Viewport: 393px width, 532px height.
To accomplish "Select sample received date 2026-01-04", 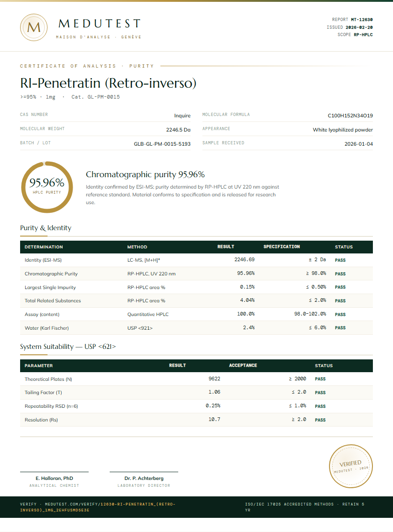I will 359,144.
